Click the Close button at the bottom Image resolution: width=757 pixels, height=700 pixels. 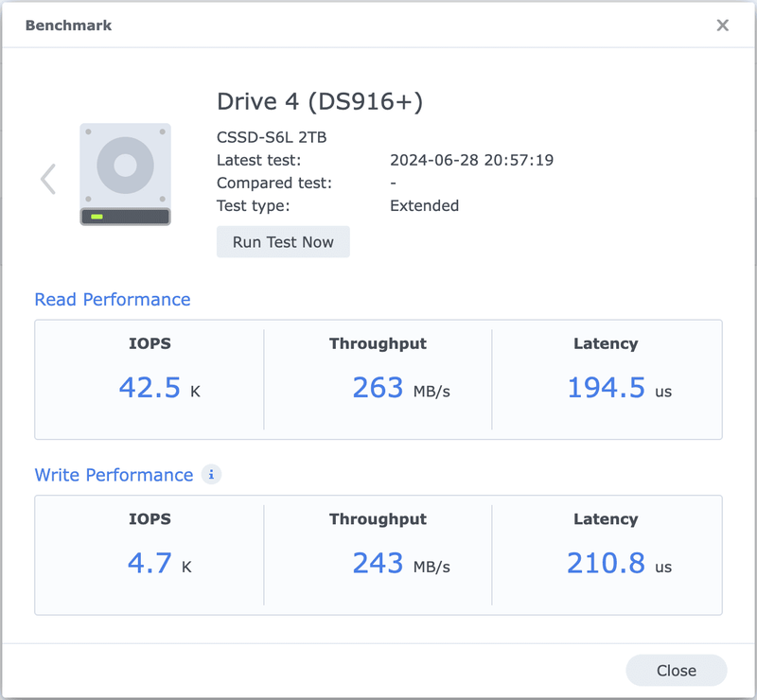point(676,671)
